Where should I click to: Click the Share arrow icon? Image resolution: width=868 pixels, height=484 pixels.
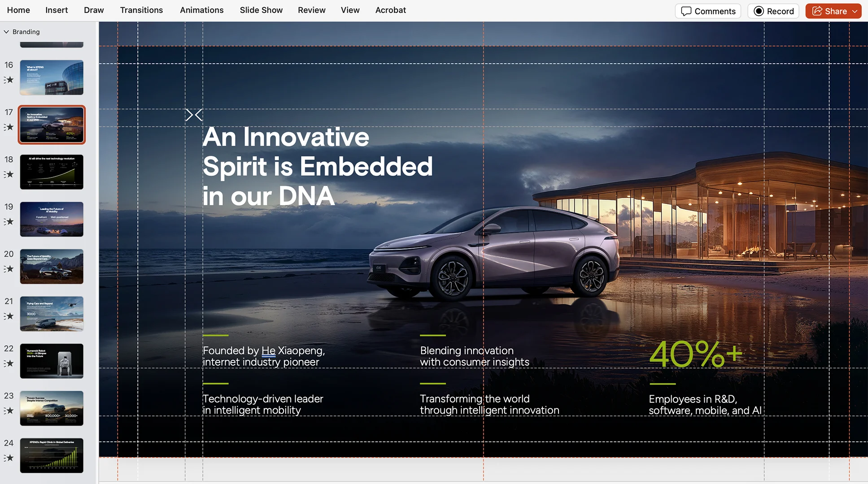[817, 11]
